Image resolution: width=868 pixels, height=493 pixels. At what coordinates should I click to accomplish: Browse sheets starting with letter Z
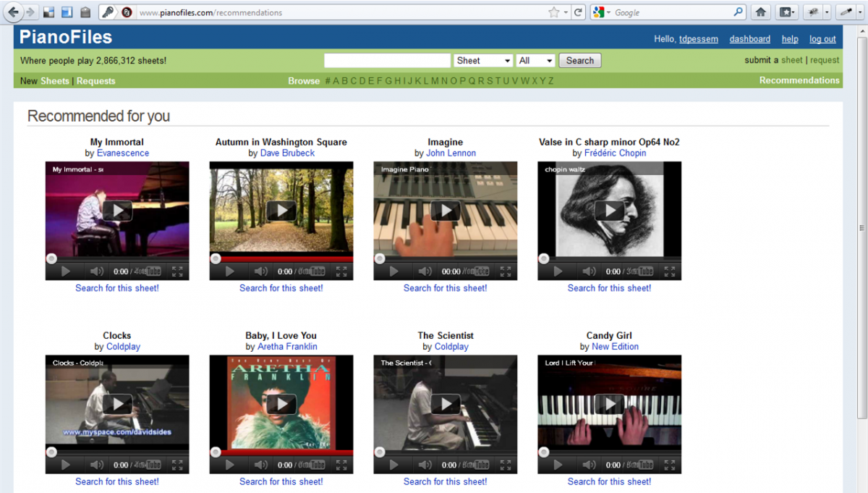pyautogui.click(x=550, y=81)
